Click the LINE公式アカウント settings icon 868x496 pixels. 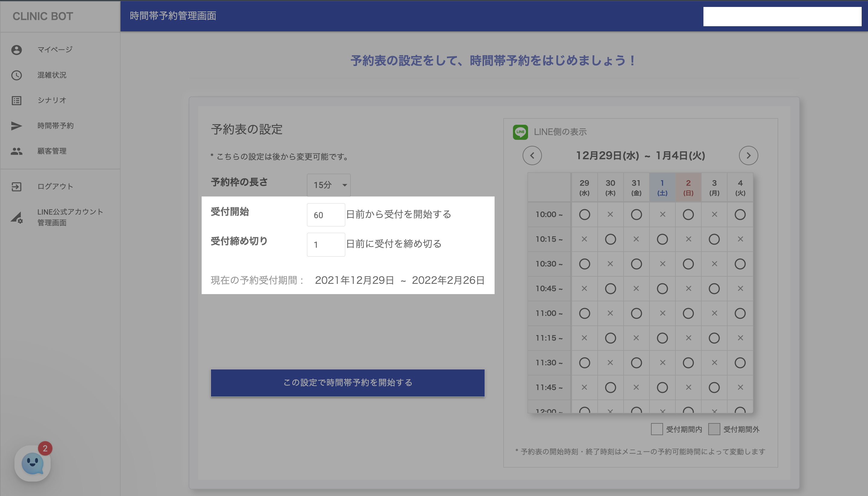click(x=16, y=217)
